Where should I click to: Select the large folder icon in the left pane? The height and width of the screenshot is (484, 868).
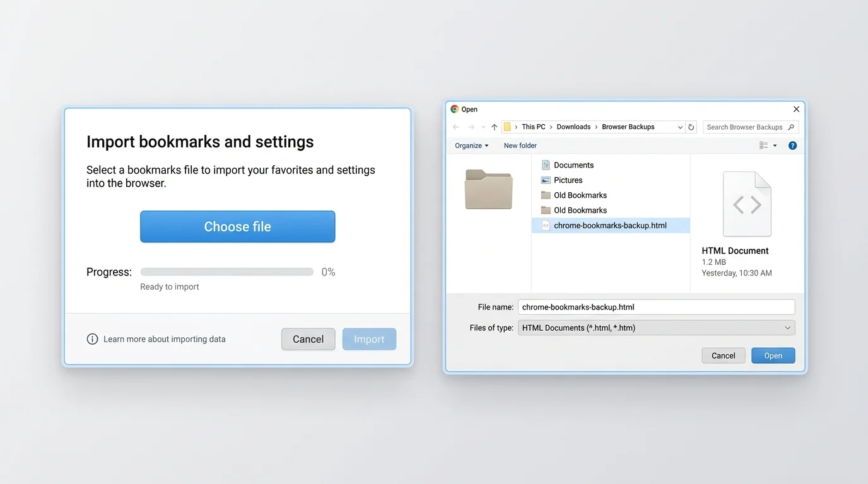tap(489, 189)
